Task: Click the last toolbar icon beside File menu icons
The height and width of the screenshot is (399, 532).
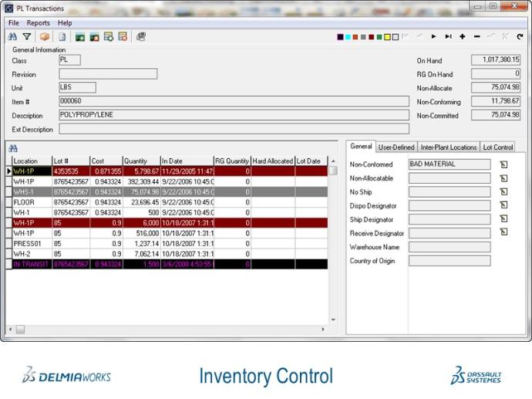Action: click(x=141, y=36)
